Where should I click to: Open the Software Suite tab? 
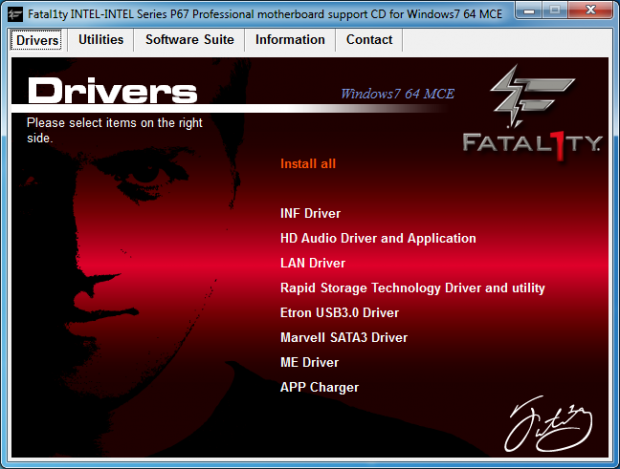tap(189, 40)
